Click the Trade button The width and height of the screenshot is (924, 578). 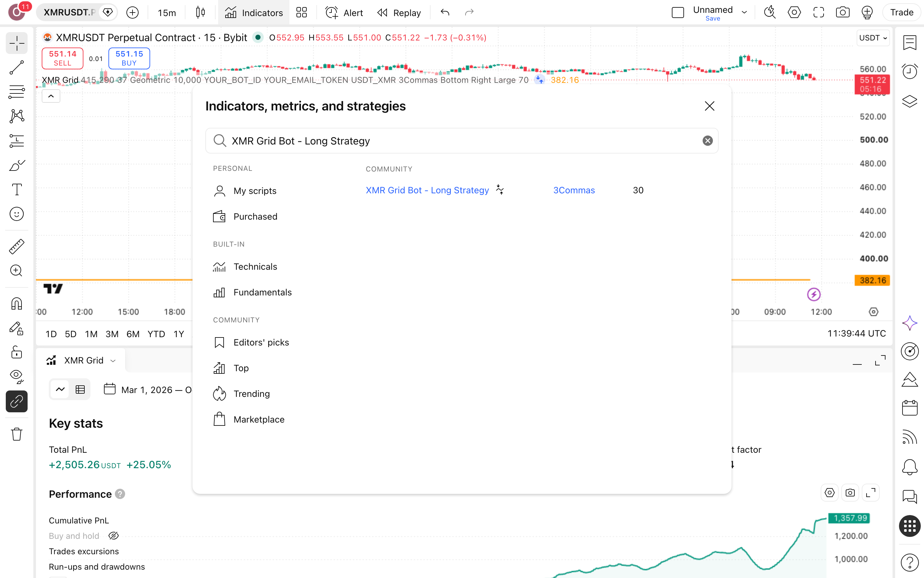(902, 13)
